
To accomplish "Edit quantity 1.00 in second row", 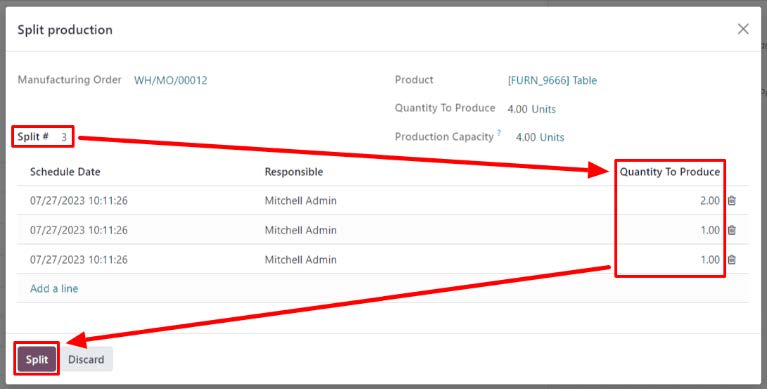I will [710, 230].
